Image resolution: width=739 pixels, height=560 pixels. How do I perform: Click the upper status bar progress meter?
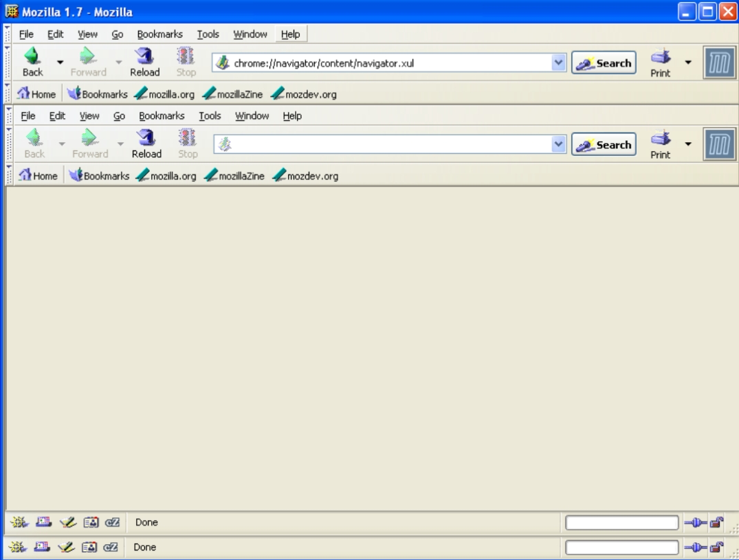click(621, 522)
